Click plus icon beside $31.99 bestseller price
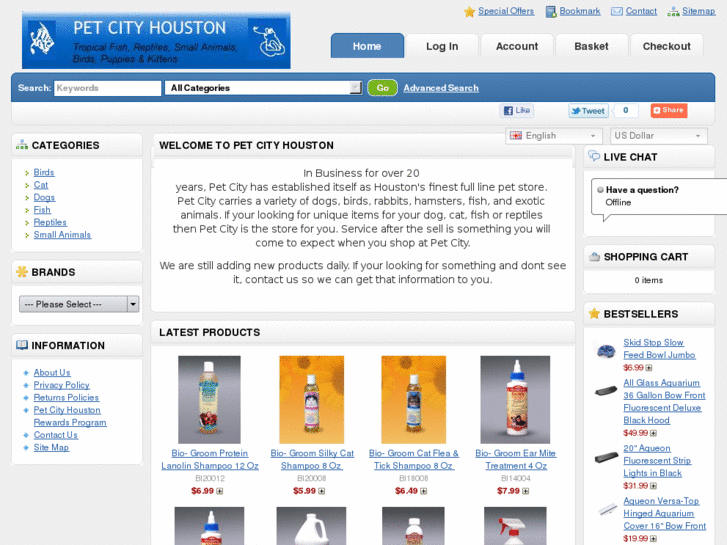This screenshot has height=545, width=727. (x=654, y=486)
